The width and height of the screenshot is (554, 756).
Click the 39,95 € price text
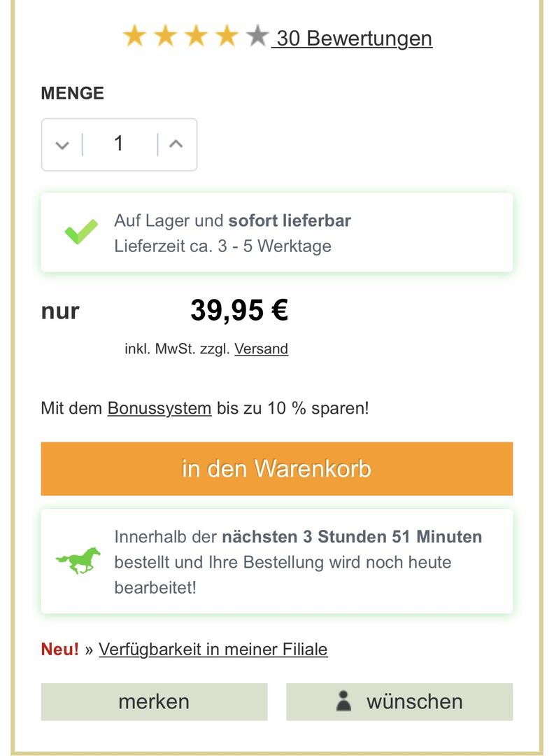click(x=239, y=311)
